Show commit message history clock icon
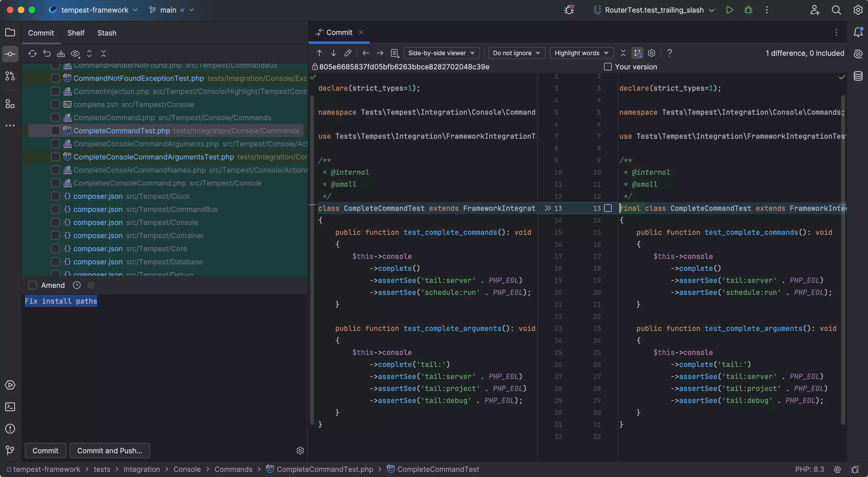The width and height of the screenshot is (868, 477). pyautogui.click(x=77, y=285)
